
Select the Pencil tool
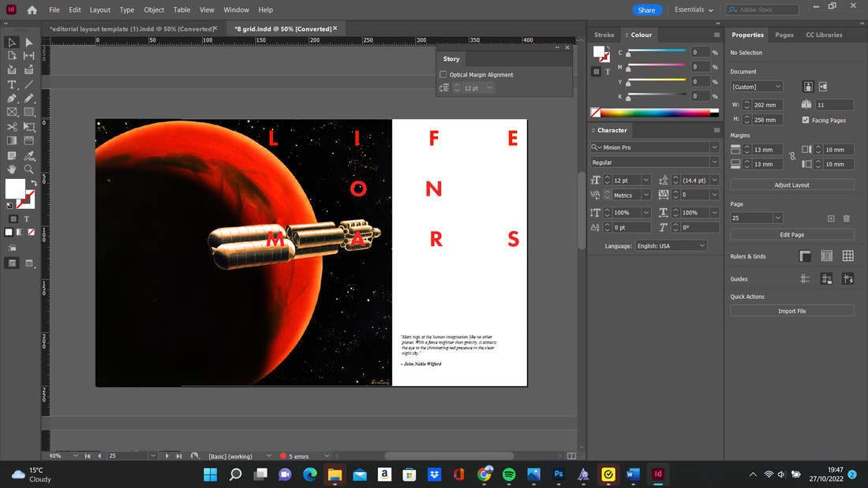click(28, 99)
